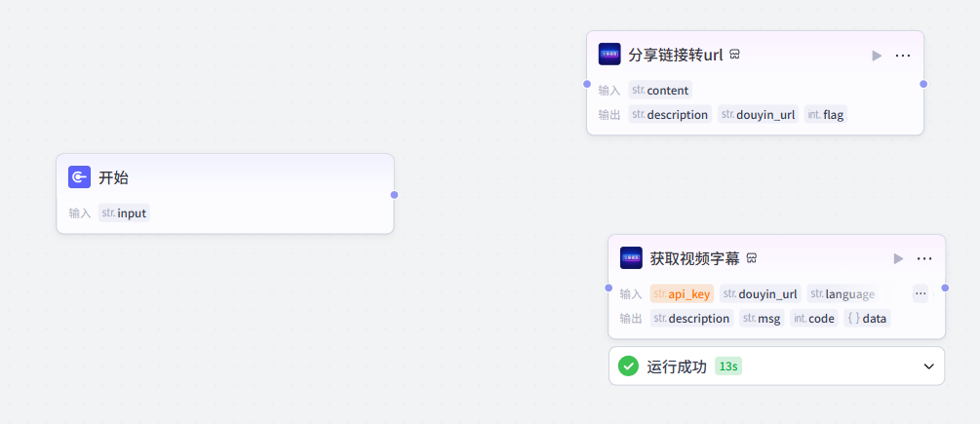Open more options for 获取视频字幕 node
The width and height of the screenshot is (980, 424).
(x=924, y=258)
